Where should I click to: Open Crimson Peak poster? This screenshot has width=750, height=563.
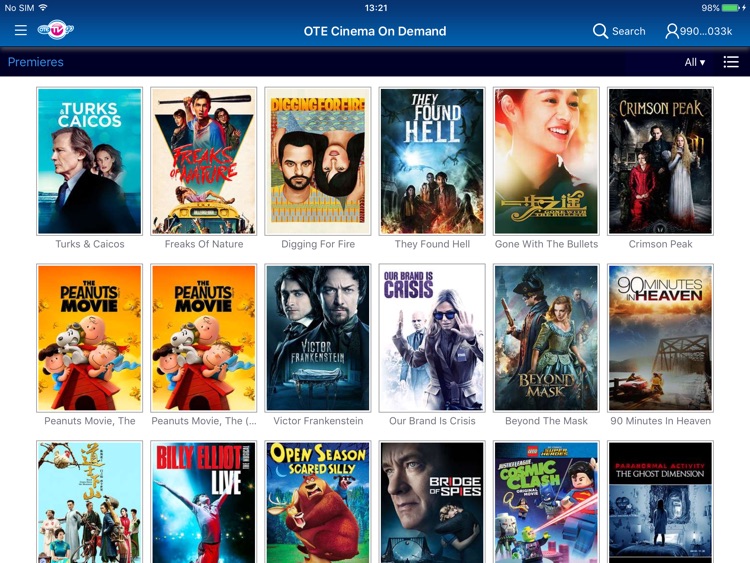click(661, 161)
